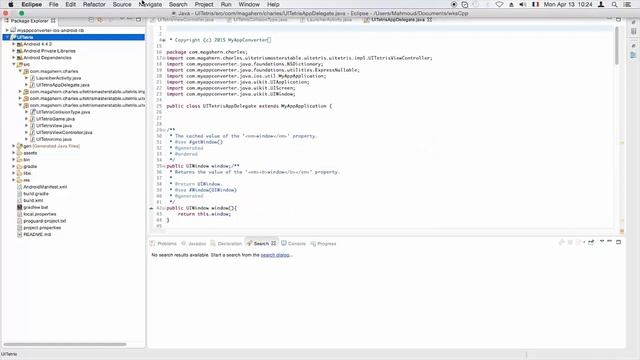Open Spotlight search in menu bar

tap(614, 4)
